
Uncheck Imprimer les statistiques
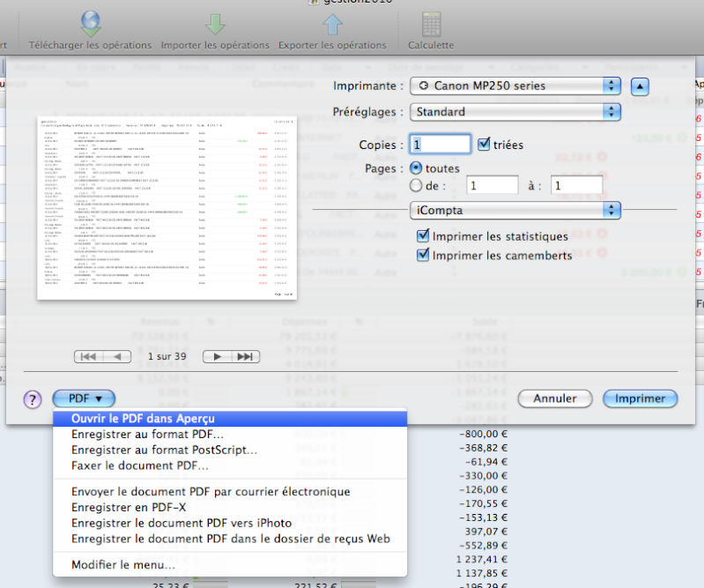[x=423, y=236]
